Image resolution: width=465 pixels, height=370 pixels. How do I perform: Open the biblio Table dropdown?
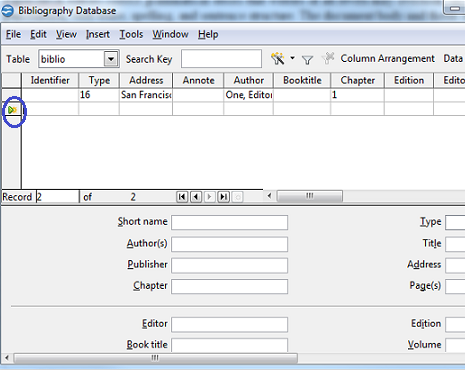tap(111, 59)
